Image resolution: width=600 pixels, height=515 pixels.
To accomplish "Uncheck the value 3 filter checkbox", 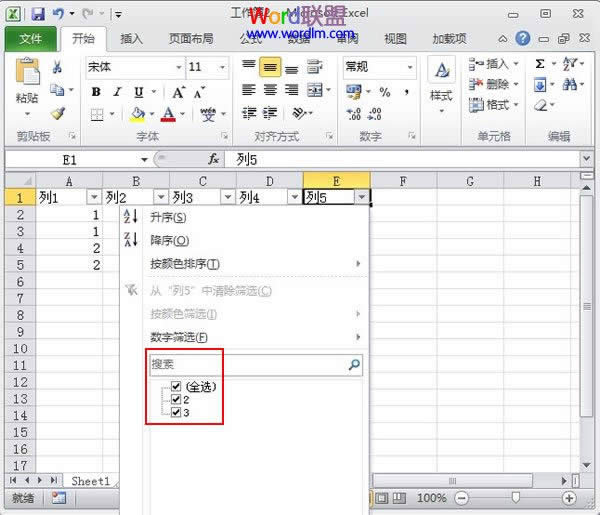I will (x=176, y=412).
